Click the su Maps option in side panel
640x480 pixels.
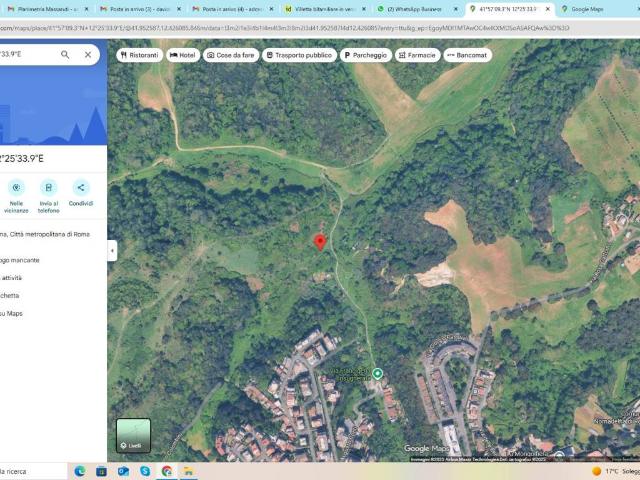(x=11, y=313)
